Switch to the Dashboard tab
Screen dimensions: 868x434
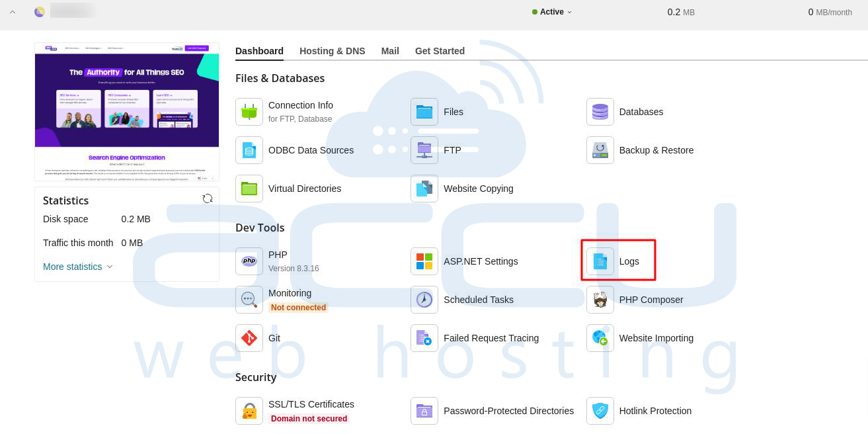point(259,51)
